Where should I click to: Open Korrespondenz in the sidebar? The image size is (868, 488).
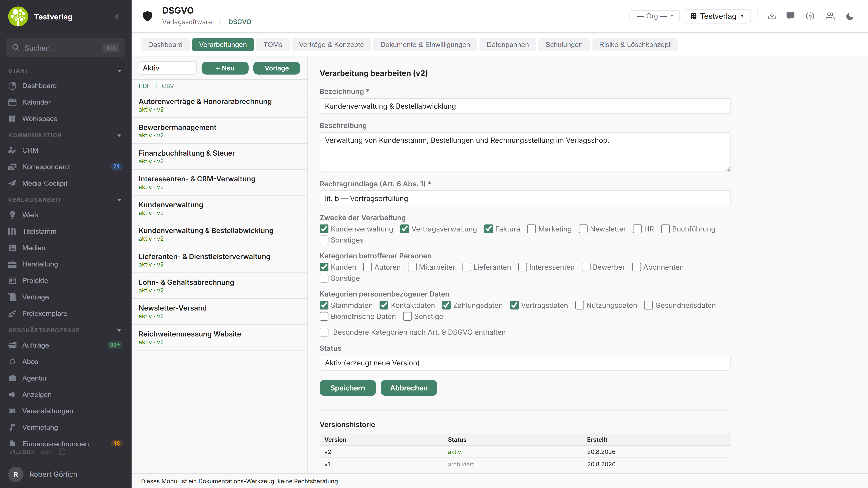[65, 167]
